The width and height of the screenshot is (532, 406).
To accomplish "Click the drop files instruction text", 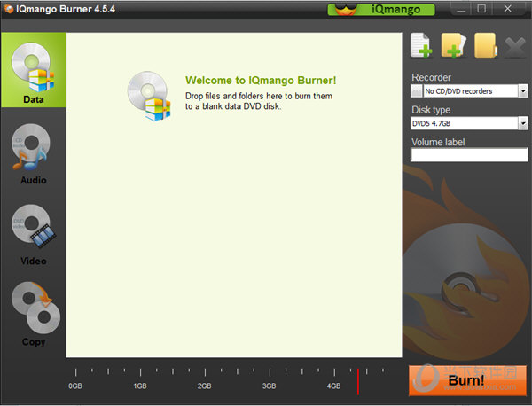I will point(259,101).
